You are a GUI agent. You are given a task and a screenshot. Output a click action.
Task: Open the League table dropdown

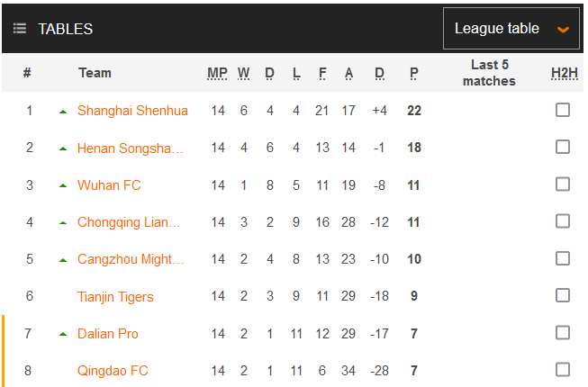coord(510,29)
